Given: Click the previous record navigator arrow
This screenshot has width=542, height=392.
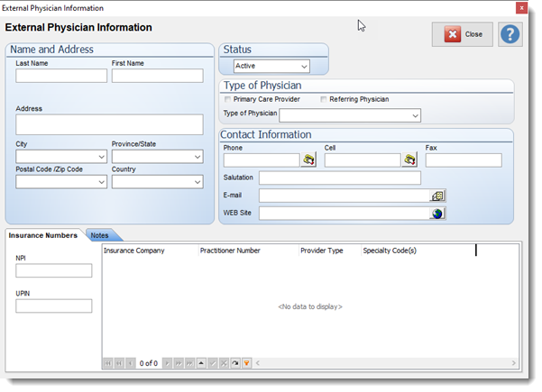Looking at the screenshot, I should pos(131,363).
